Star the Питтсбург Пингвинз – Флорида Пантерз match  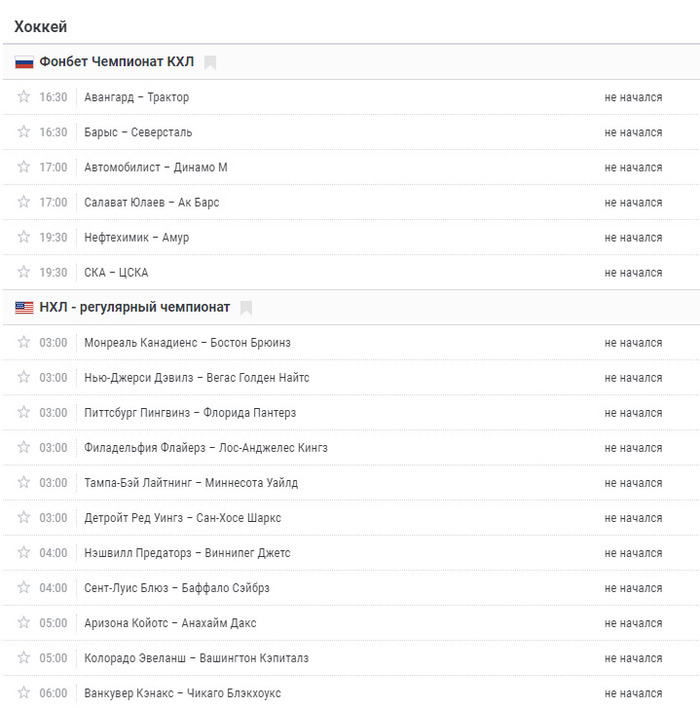point(23,412)
